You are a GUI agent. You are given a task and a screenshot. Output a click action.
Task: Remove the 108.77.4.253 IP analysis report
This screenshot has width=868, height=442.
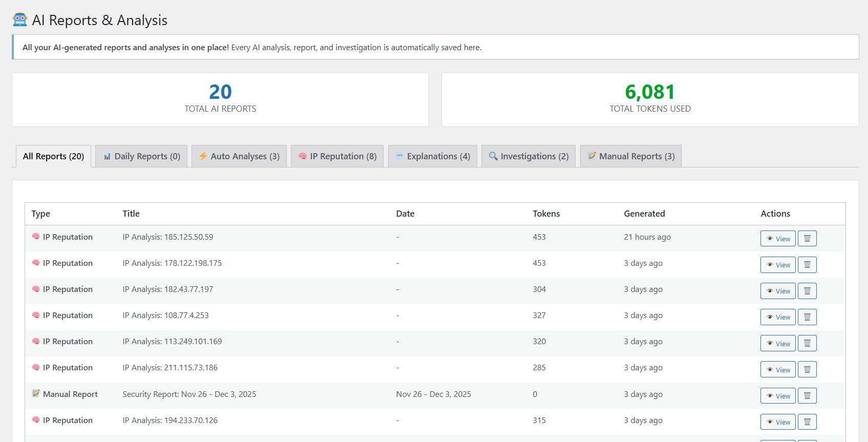point(807,317)
